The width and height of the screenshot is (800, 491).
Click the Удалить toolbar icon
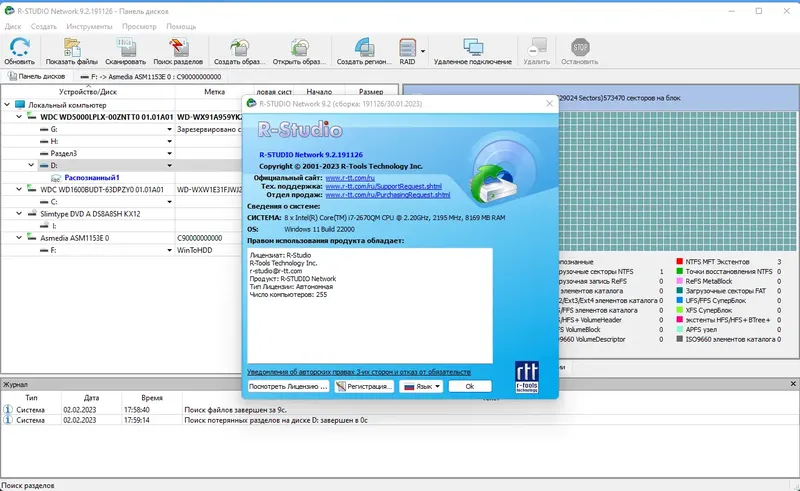point(537,47)
